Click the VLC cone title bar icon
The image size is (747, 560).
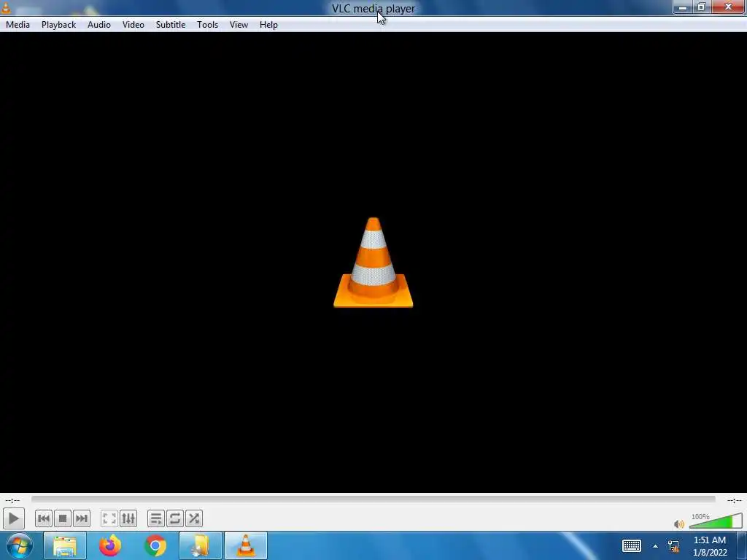click(6, 8)
